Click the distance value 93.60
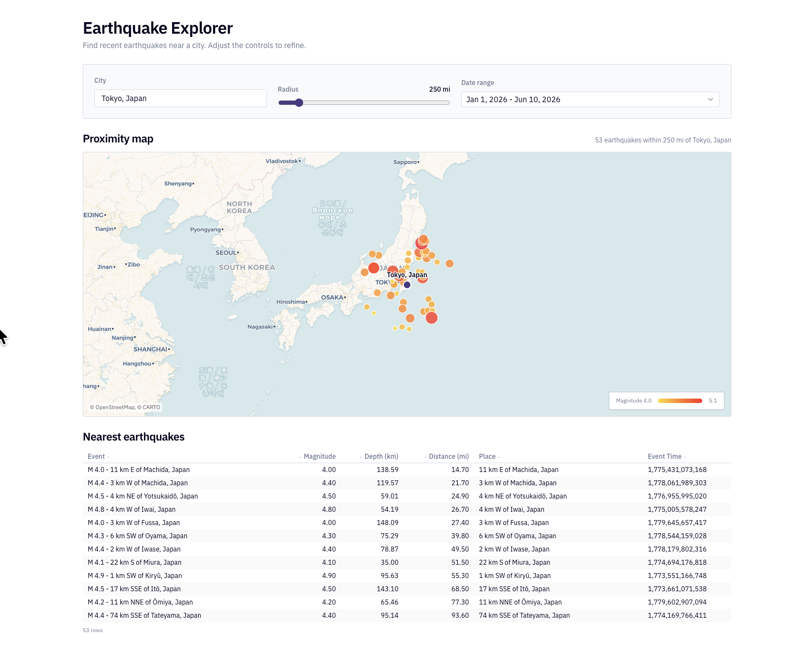The height and width of the screenshot is (647, 812). pos(460,616)
